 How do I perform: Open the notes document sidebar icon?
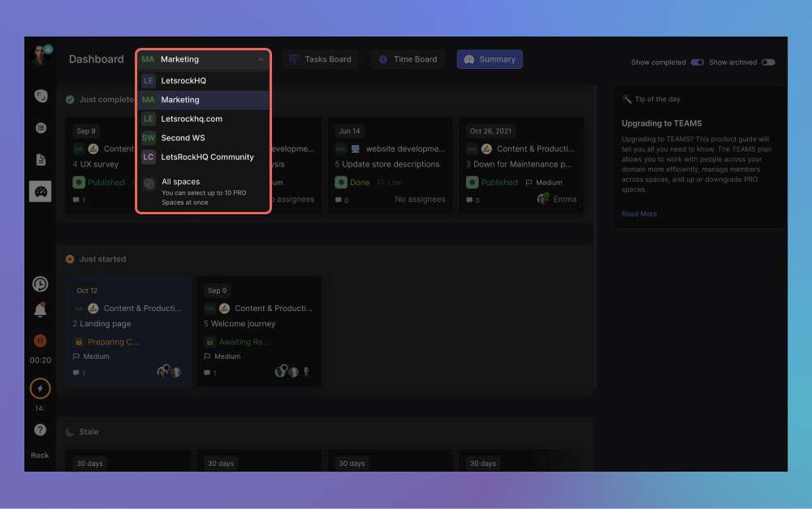(x=41, y=159)
